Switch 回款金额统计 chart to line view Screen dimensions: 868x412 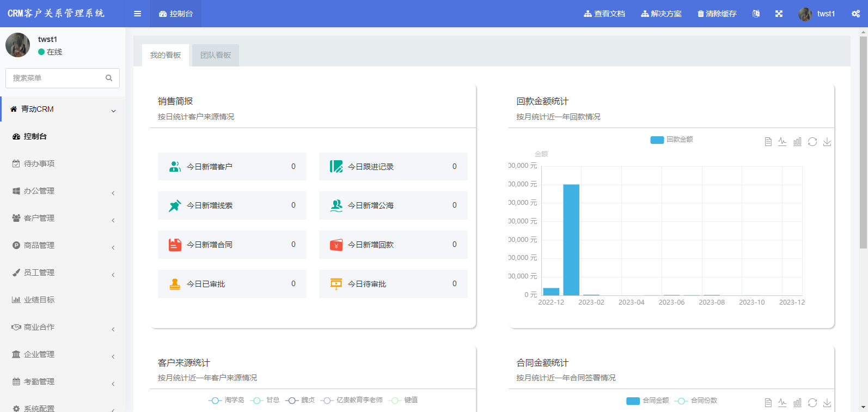[x=783, y=142]
